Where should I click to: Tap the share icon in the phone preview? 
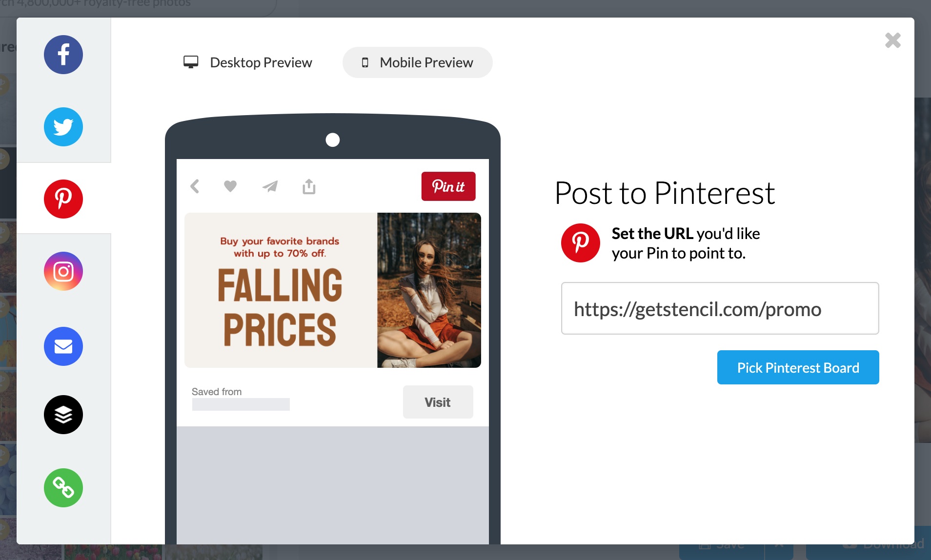coord(309,186)
